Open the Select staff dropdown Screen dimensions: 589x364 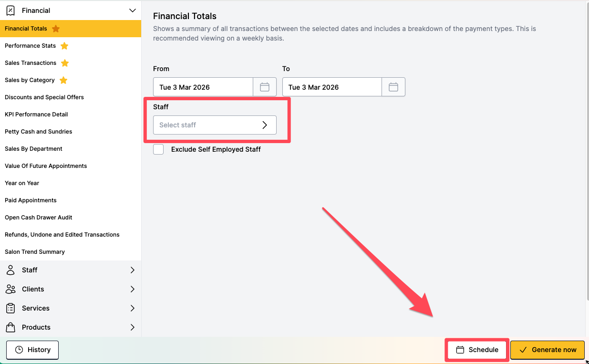(x=215, y=125)
